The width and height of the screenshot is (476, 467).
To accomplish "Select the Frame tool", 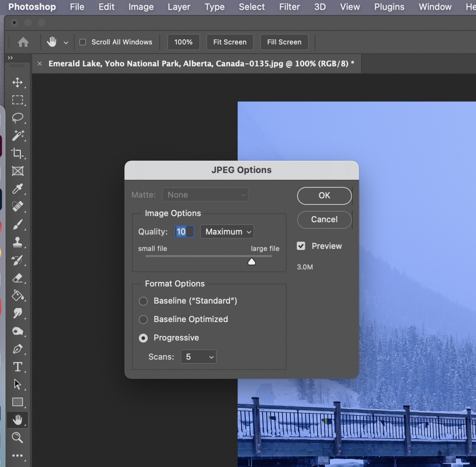I will 17,171.
